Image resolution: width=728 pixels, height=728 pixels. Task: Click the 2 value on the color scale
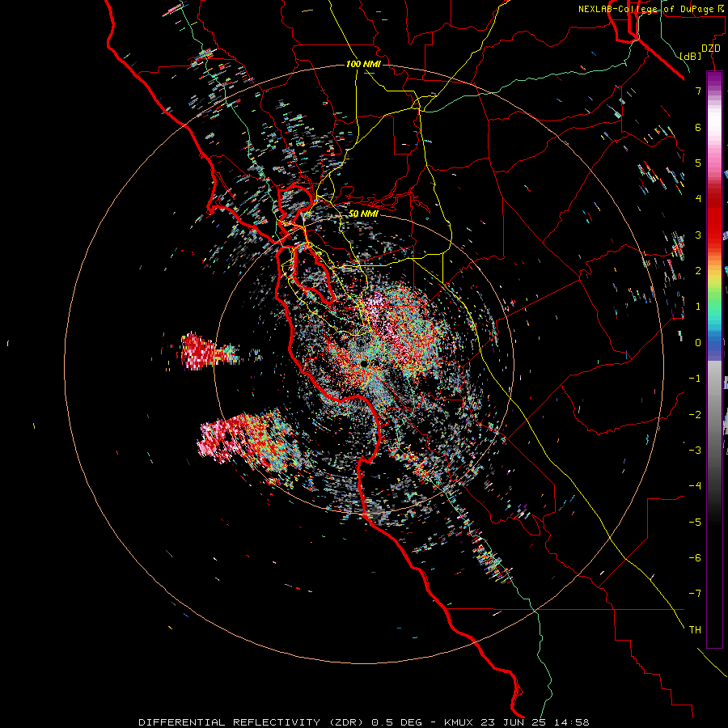[x=698, y=271]
